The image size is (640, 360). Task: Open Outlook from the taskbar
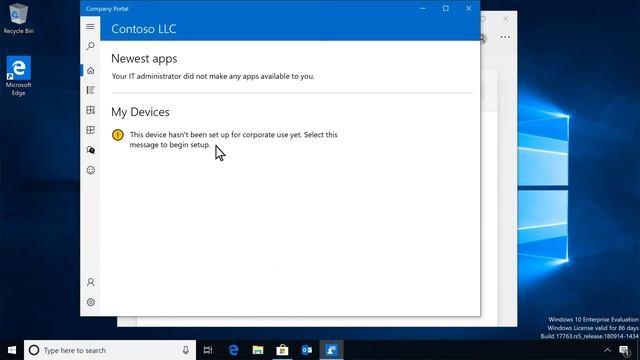[307, 350]
